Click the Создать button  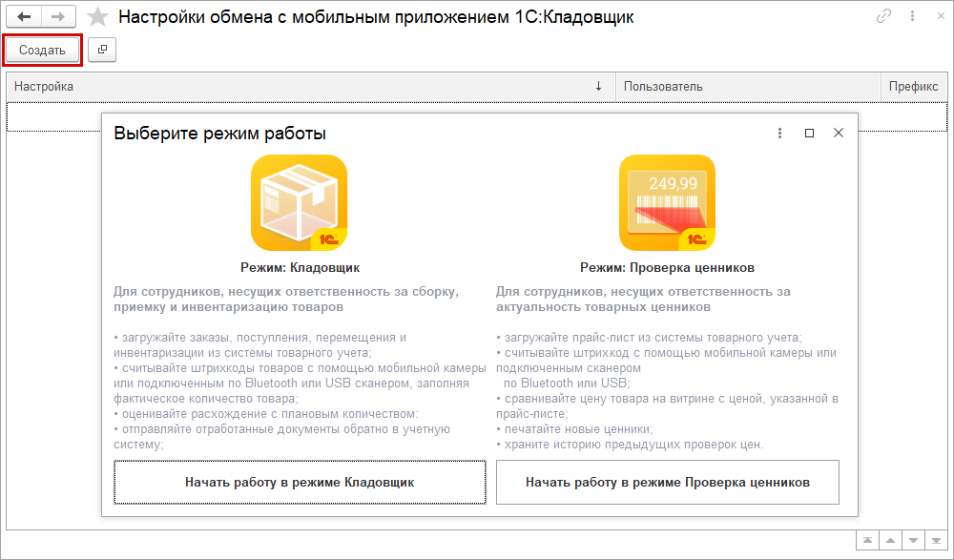[x=42, y=50]
